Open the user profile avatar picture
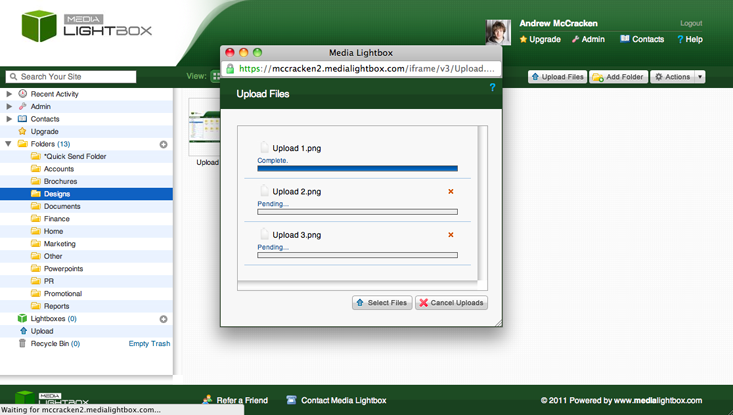The image size is (733, 415). click(x=498, y=32)
